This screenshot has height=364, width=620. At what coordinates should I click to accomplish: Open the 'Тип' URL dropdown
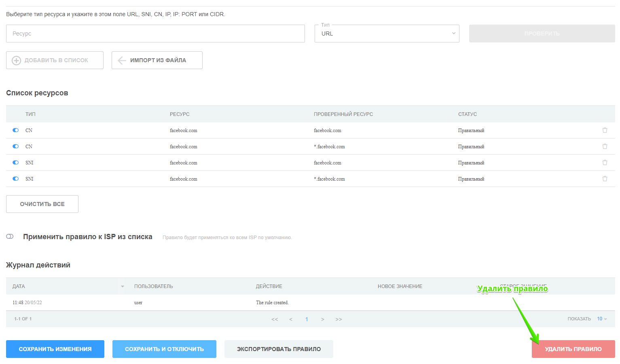(387, 34)
